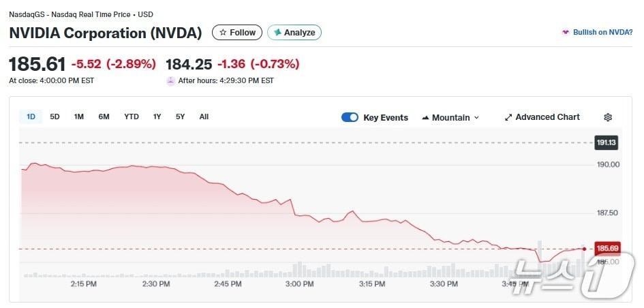
Task: Select the 1Y time range
Action: (157, 117)
